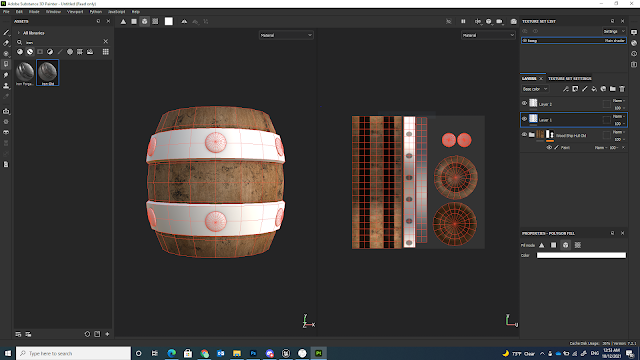Select triangle fill mode in Properties panel

click(x=542, y=245)
